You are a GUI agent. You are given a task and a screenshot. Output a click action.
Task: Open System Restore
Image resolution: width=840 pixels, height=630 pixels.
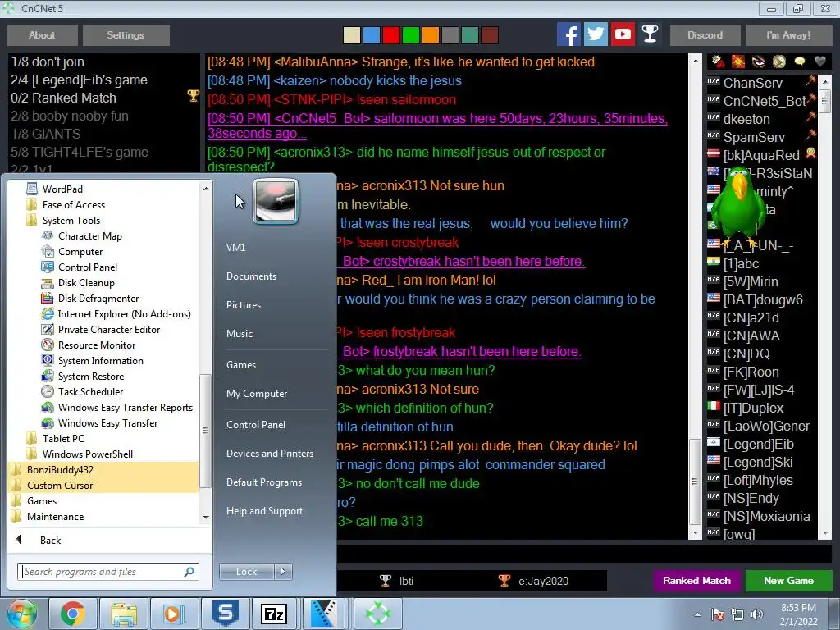[x=91, y=376]
